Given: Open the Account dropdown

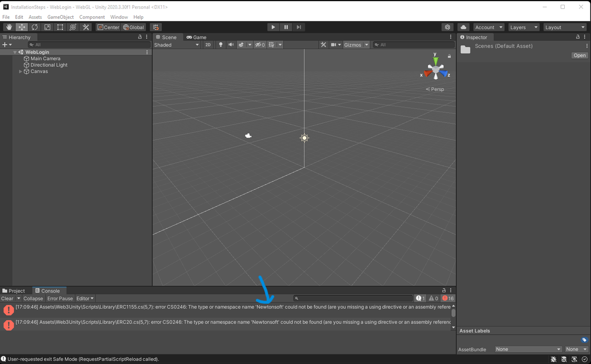Looking at the screenshot, I should pos(489,27).
